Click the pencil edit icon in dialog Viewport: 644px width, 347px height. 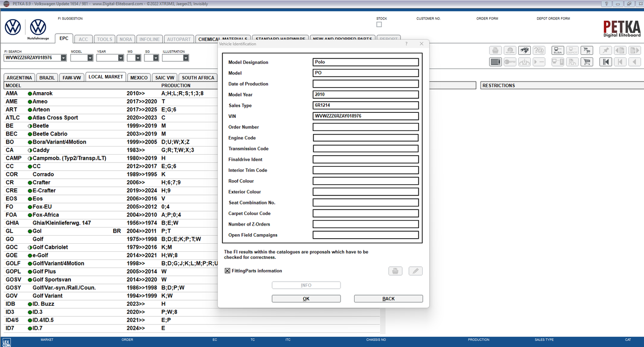click(x=416, y=271)
